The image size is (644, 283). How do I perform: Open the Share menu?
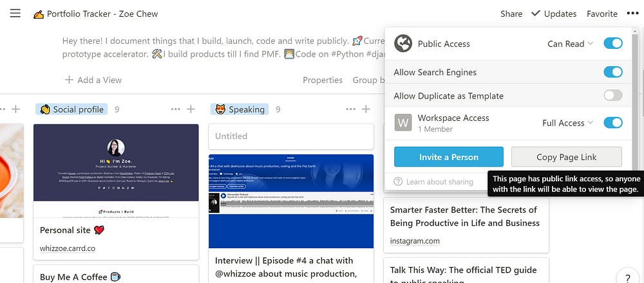coord(511,14)
